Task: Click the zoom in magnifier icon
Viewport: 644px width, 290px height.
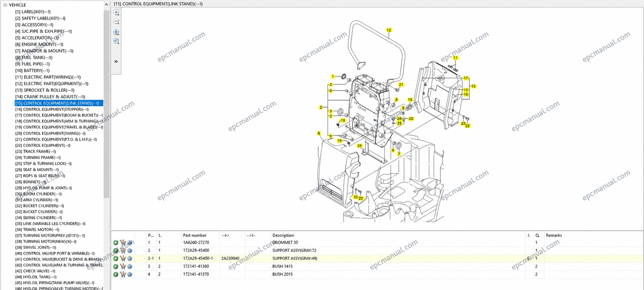Action: pos(116,12)
